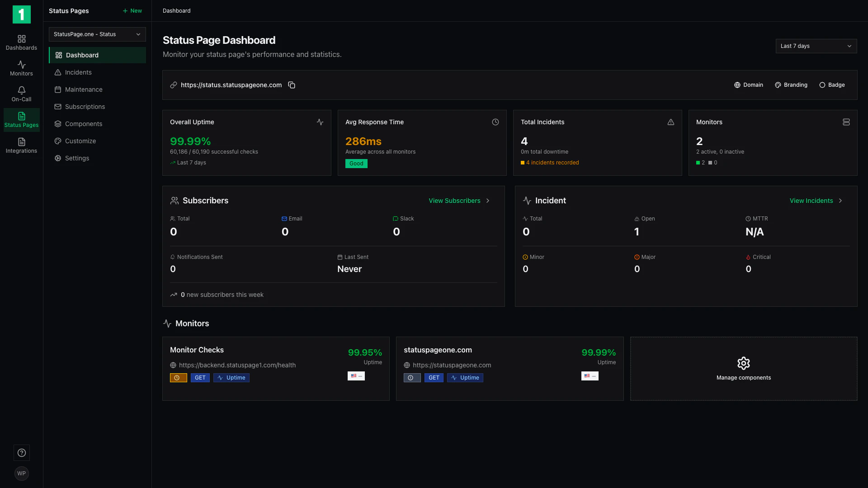Copy the status page URL with the copy icon
This screenshot has height=488, width=868.
(292, 85)
